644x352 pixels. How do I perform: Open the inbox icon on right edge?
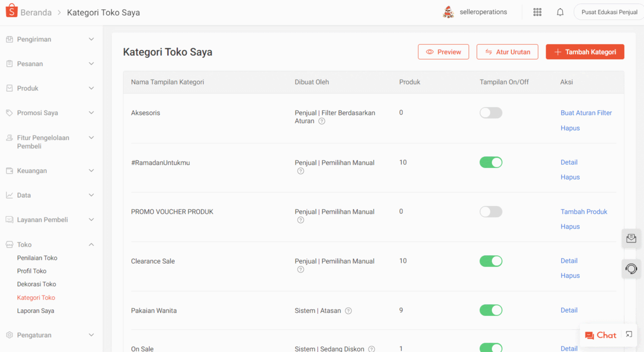pos(631,239)
